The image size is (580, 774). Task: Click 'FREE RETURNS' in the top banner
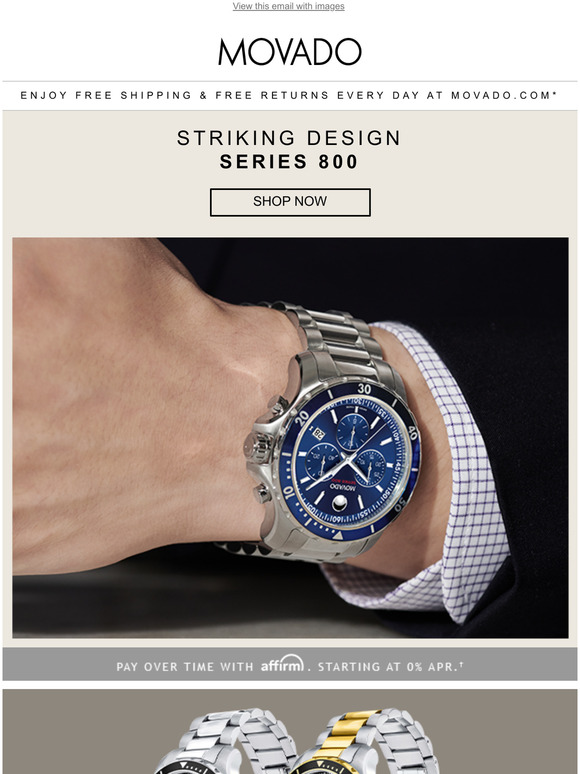click(272, 95)
